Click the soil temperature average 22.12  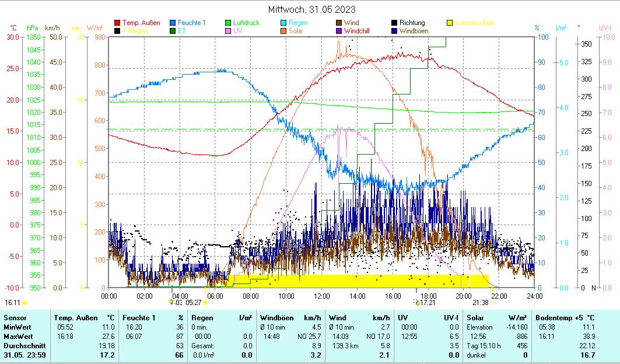587,346
